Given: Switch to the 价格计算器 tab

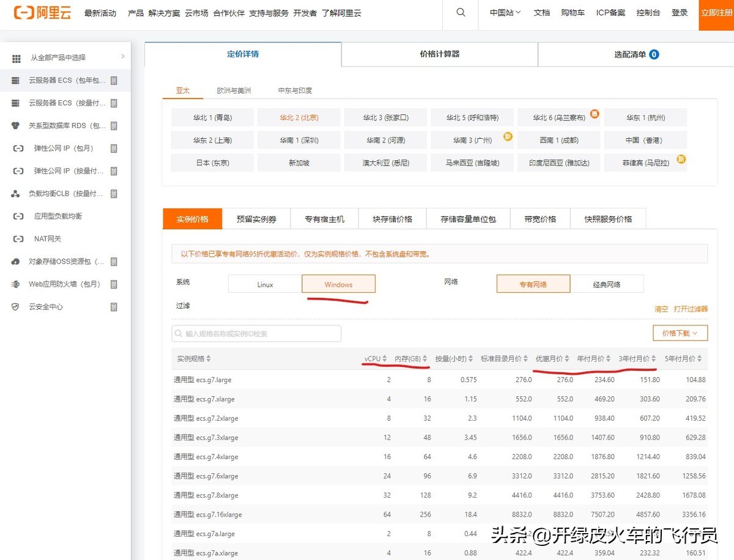Looking at the screenshot, I should point(439,54).
